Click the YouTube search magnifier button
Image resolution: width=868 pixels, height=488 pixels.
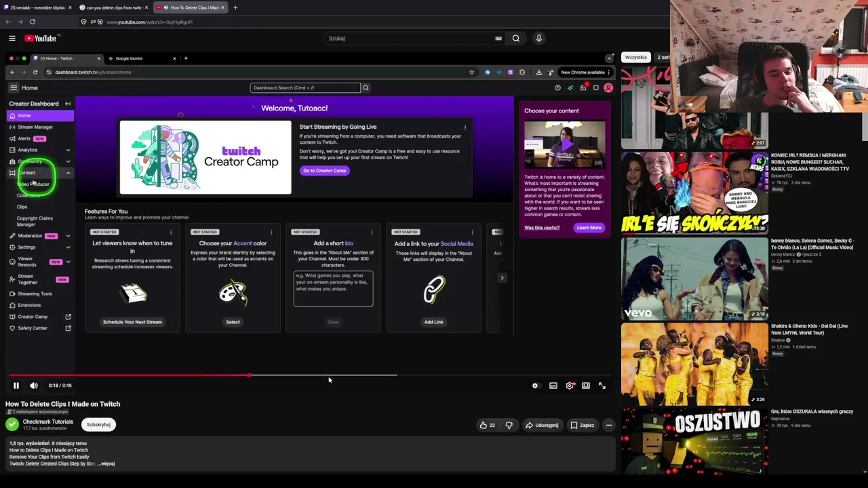coord(516,39)
